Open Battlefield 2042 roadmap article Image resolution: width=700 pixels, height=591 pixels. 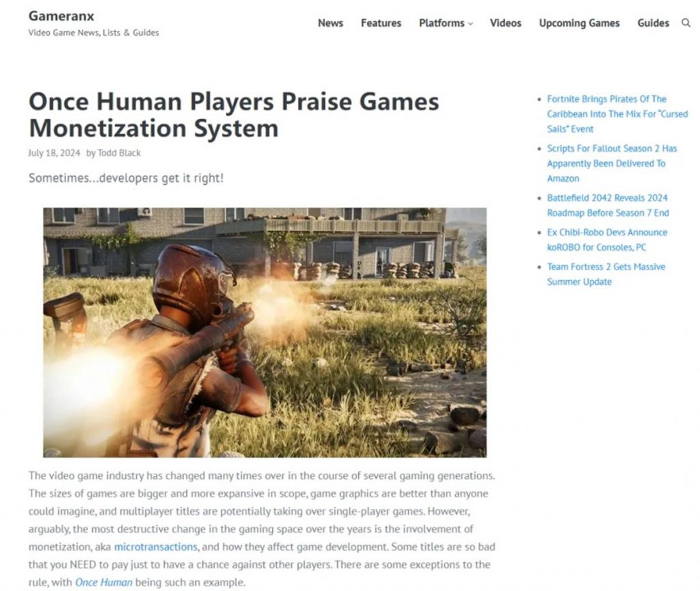click(608, 205)
